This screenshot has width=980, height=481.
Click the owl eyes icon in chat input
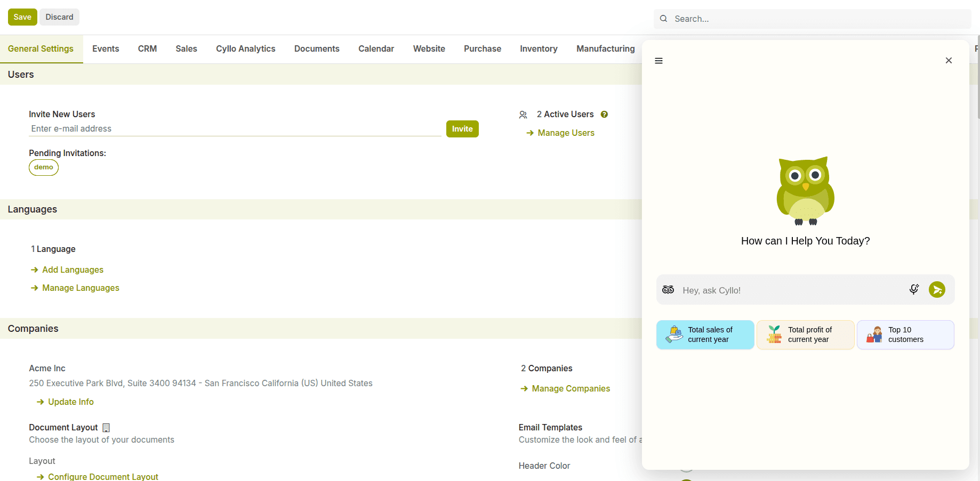[x=668, y=290]
